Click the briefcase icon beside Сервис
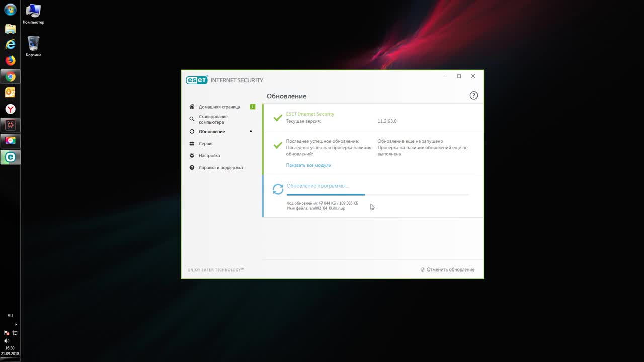The width and height of the screenshot is (644, 362). [192, 144]
